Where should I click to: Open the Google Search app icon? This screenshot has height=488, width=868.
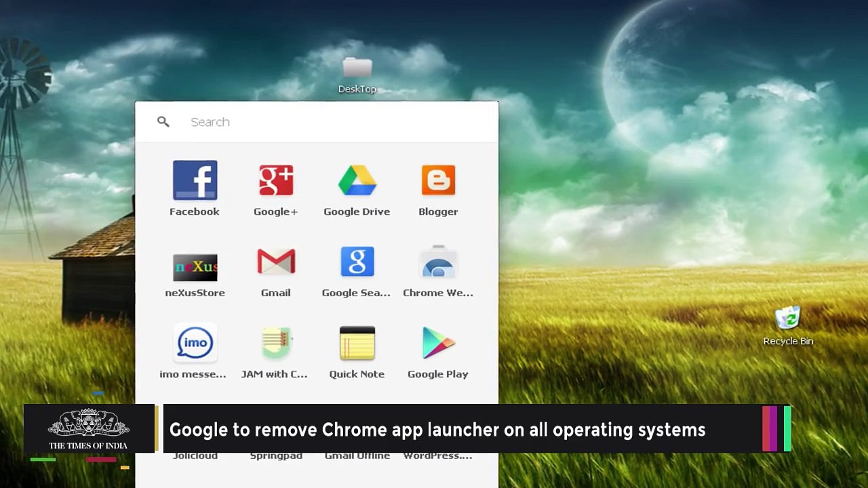(357, 262)
